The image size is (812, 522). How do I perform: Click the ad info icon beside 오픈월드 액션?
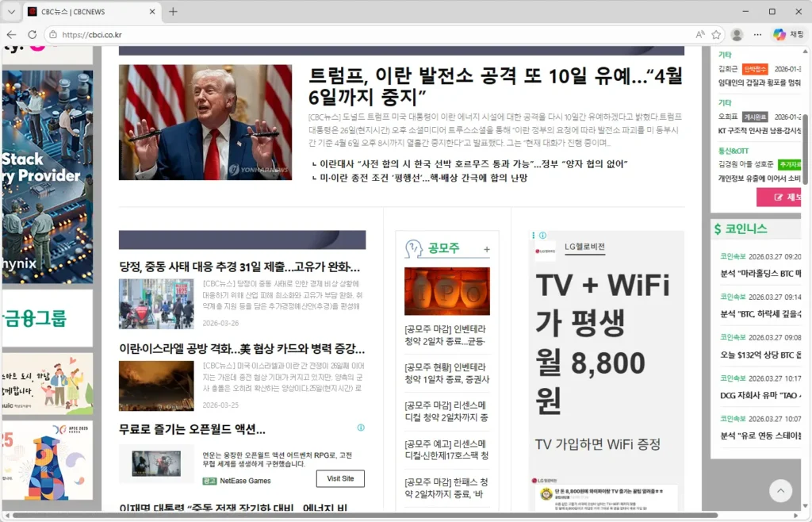coord(361,428)
